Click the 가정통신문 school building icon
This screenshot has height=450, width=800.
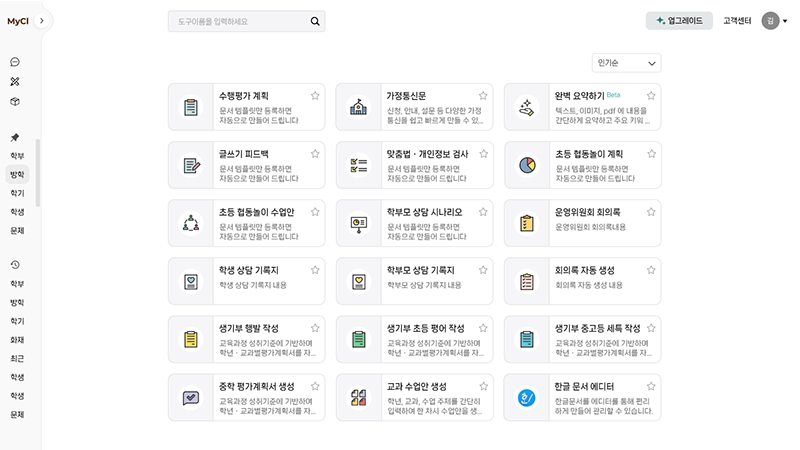click(x=358, y=107)
